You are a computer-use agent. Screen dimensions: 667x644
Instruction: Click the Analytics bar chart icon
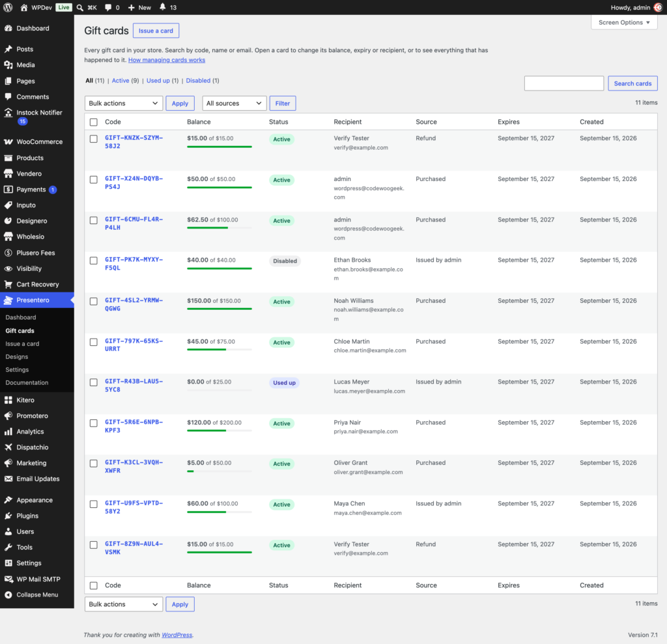8,431
